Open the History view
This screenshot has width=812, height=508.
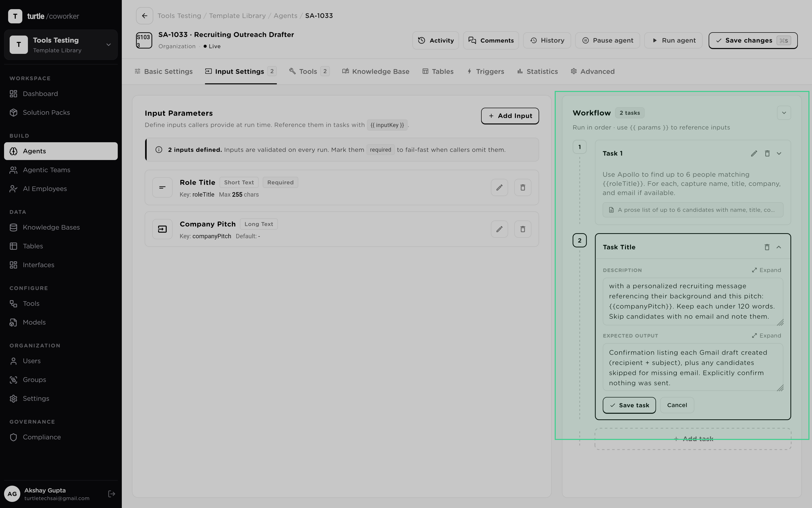tap(547, 41)
